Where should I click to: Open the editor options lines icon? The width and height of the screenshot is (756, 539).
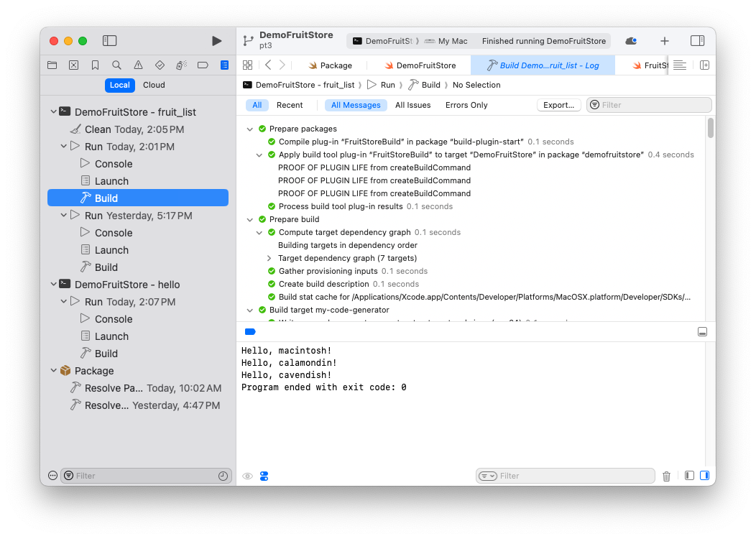point(680,65)
